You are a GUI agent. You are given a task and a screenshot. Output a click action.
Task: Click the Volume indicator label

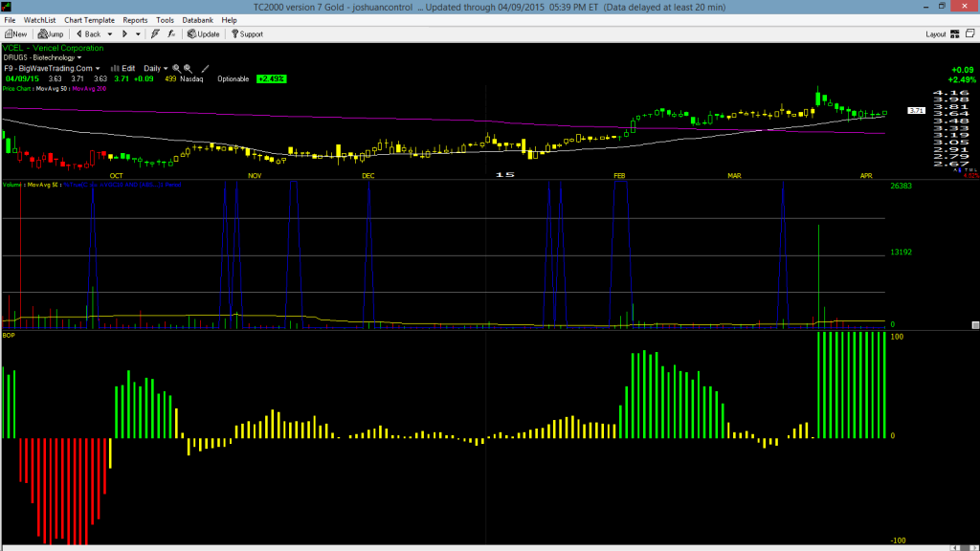pos(12,185)
